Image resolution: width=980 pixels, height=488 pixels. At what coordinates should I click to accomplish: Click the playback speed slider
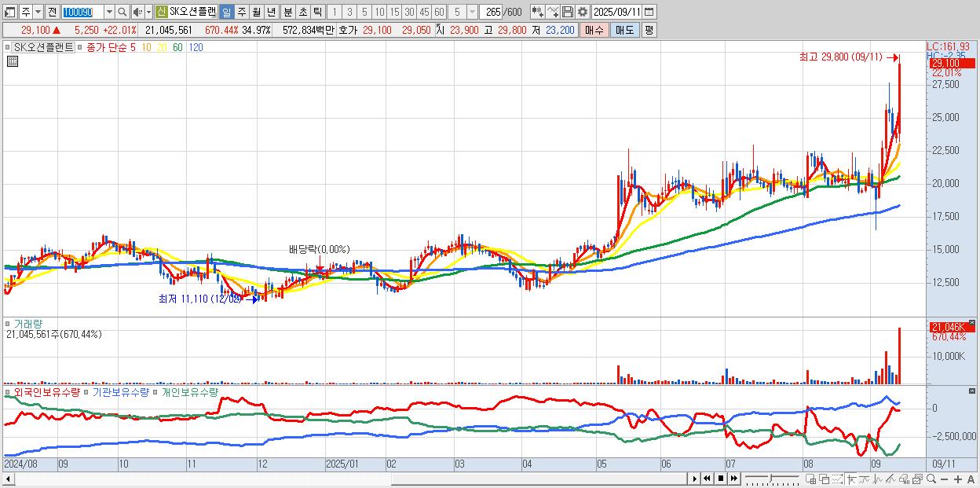click(772, 479)
